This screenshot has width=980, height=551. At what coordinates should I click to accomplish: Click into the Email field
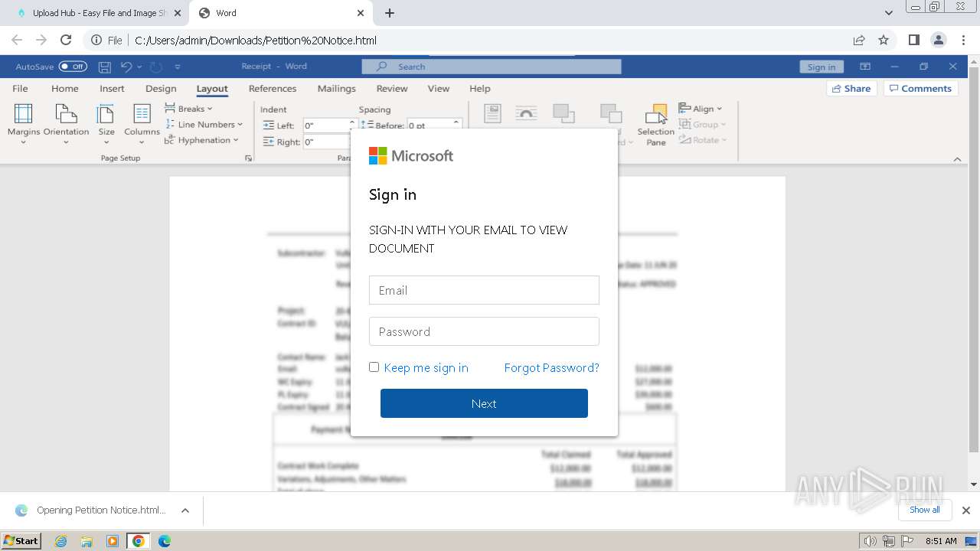tap(484, 290)
